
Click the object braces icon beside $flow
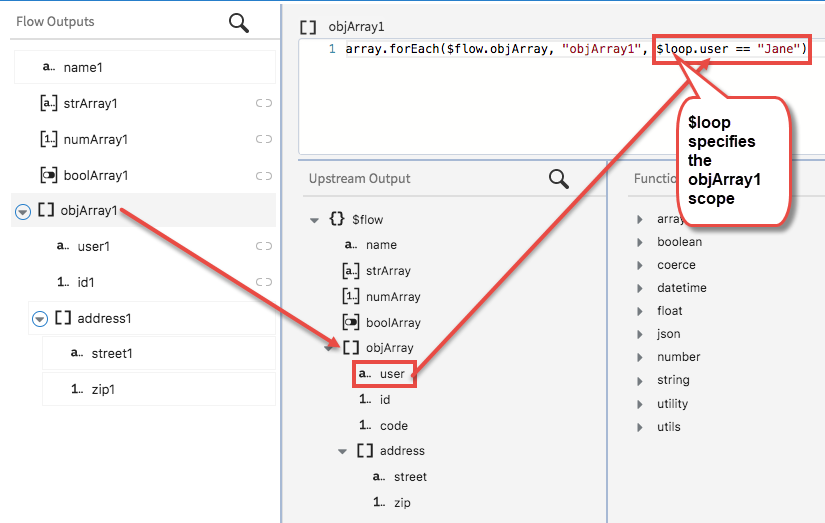(337, 218)
